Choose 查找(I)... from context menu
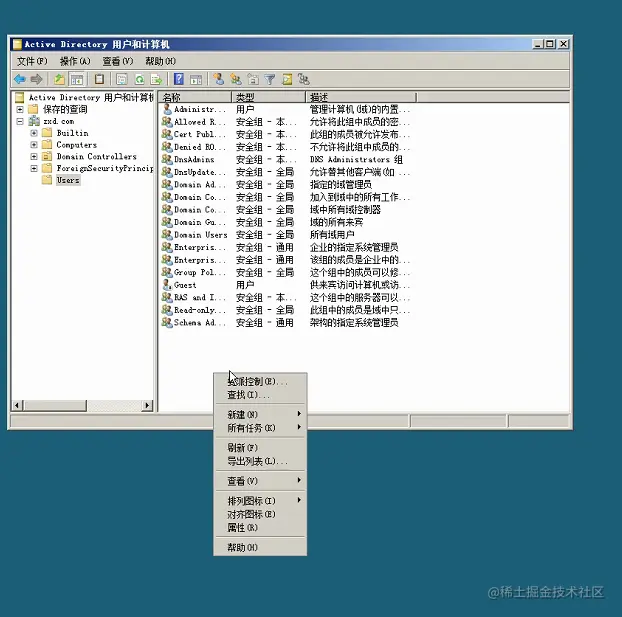The width and height of the screenshot is (622, 617). (260, 395)
